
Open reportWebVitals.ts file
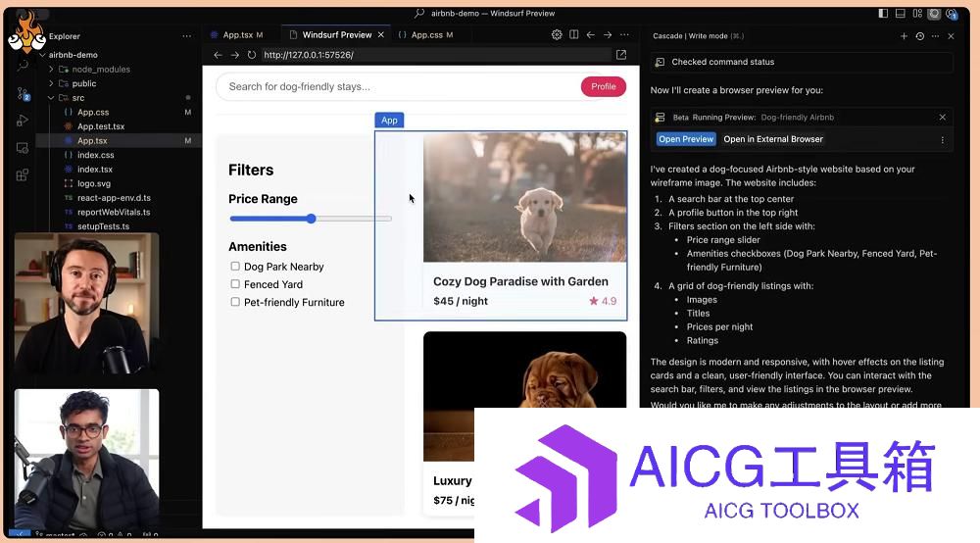(x=113, y=213)
